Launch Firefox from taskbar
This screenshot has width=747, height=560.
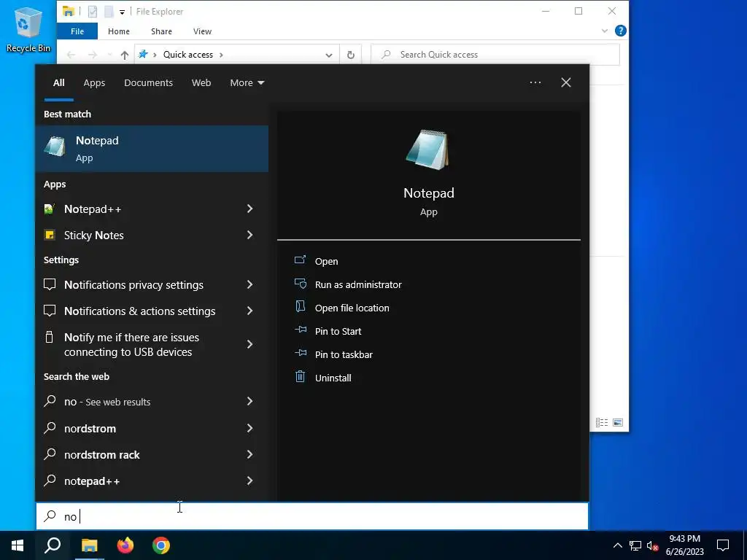click(125, 545)
